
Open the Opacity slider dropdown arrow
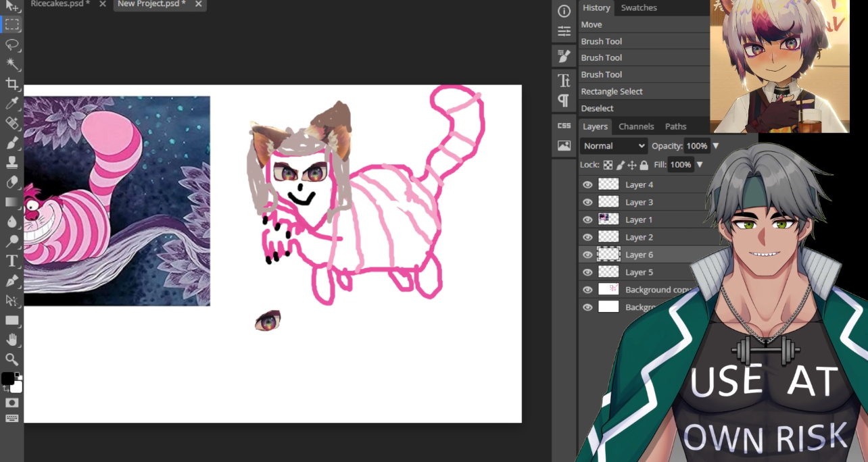(716, 146)
